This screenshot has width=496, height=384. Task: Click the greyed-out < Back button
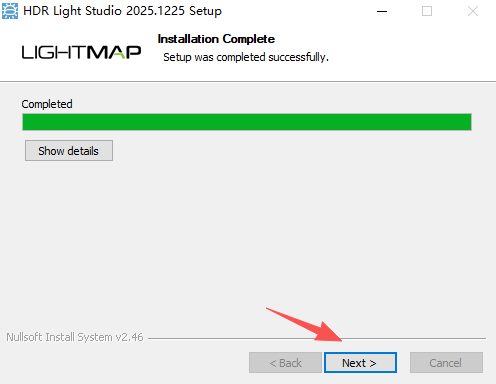click(285, 363)
